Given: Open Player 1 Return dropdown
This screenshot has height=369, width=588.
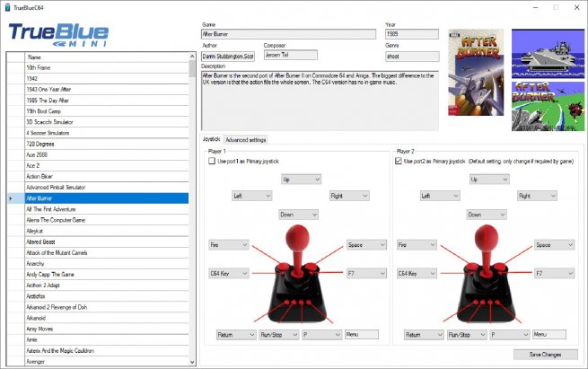Looking at the screenshot, I should 236,335.
